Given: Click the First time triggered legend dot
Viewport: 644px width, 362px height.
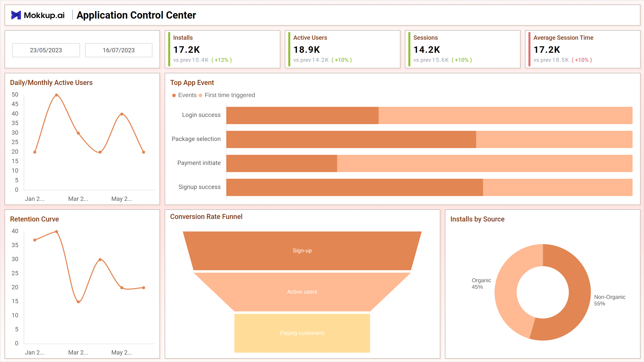Looking at the screenshot, I should pos(200,95).
